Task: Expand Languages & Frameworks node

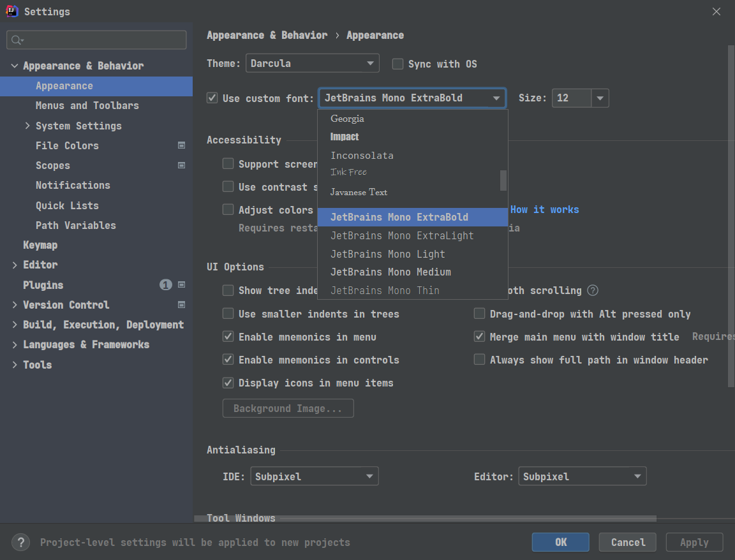Action: click(15, 344)
